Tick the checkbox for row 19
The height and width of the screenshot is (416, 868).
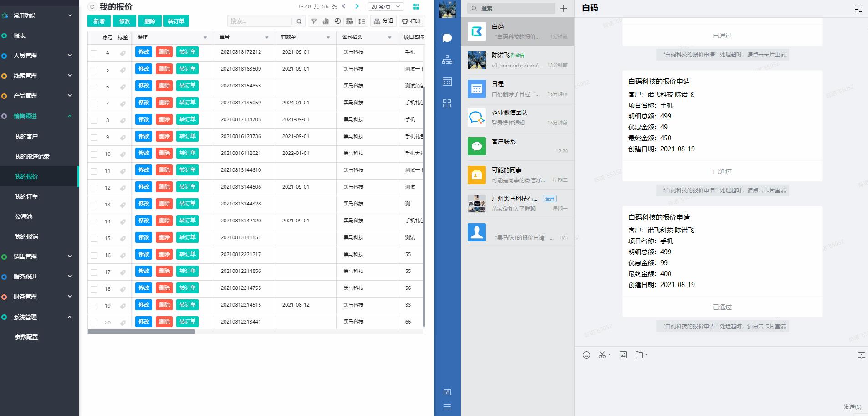coord(94,306)
